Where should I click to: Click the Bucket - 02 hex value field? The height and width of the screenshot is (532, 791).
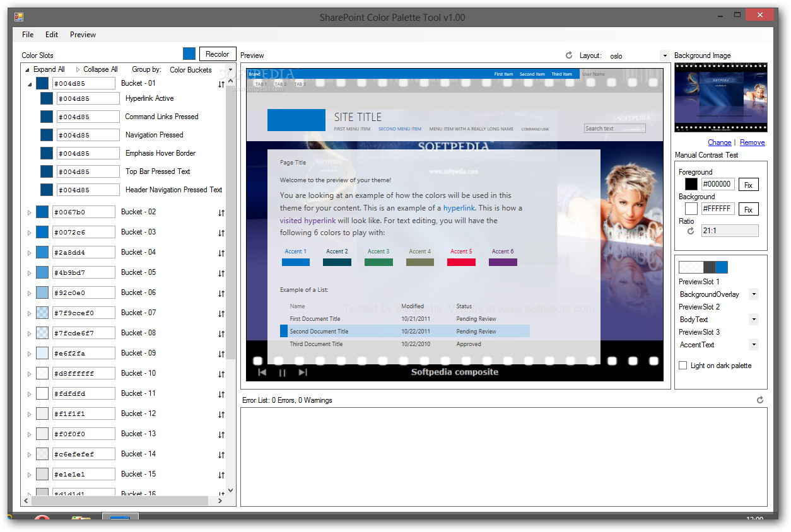pos(83,212)
